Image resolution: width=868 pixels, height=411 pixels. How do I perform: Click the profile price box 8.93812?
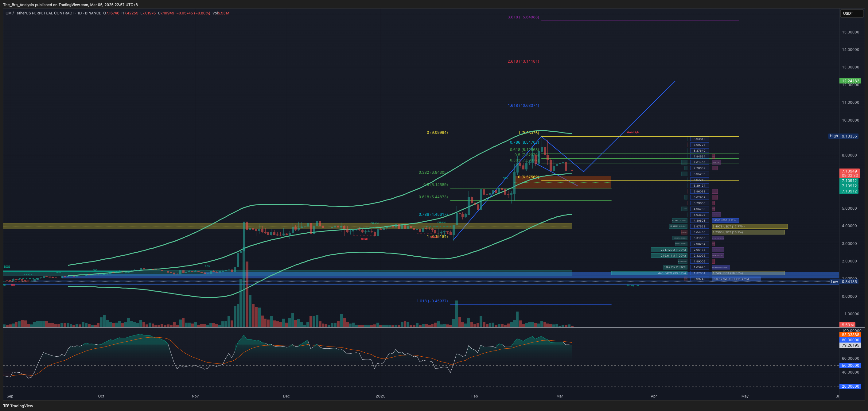coord(699,139)
